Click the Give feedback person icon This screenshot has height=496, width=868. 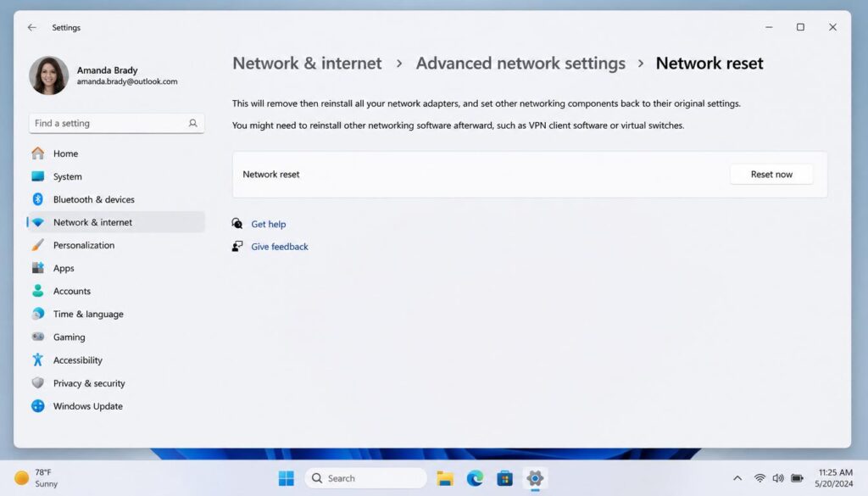tap(237, 246)
